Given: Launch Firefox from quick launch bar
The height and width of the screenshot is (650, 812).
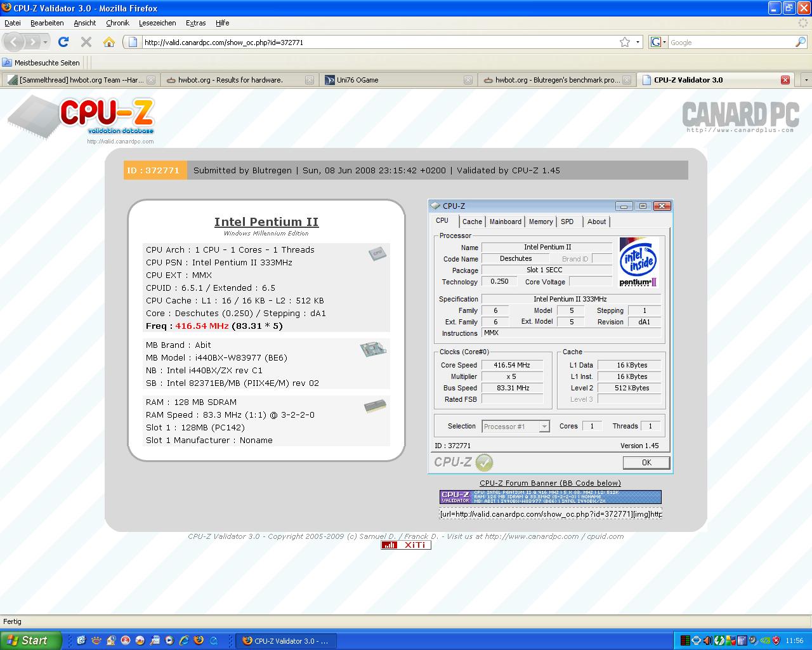Looking at the screenshot, I should tap(199, 640).
